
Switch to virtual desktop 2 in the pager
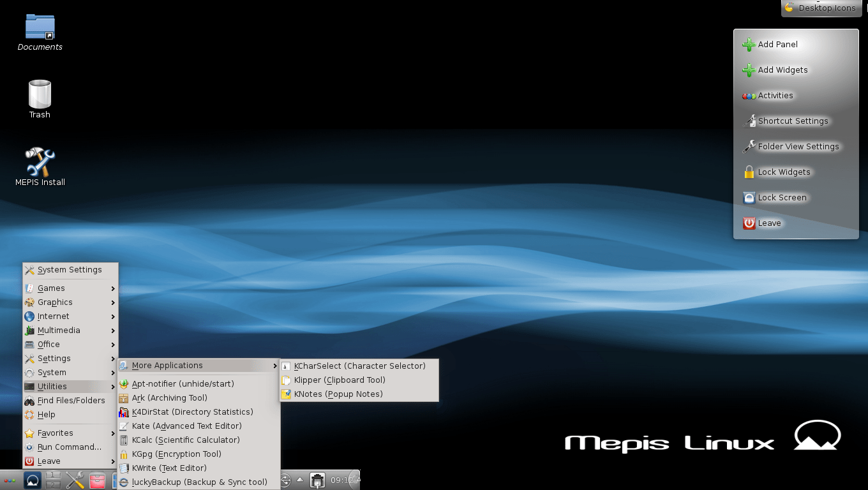click(x=54, y=485)
